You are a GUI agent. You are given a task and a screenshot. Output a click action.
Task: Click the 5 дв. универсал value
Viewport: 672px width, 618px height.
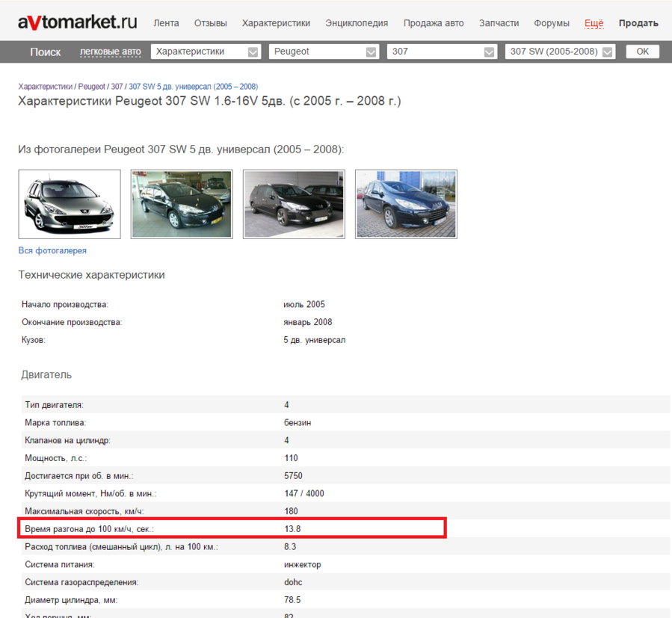315,340
